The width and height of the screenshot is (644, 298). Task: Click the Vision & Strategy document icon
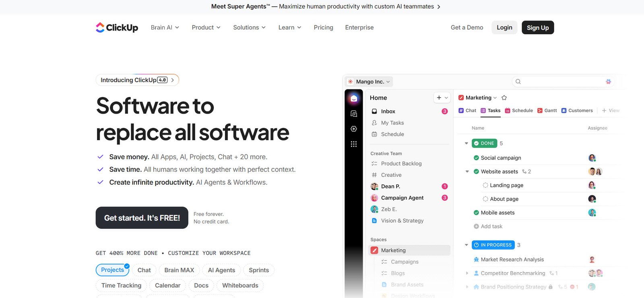[x=374, y=221]
